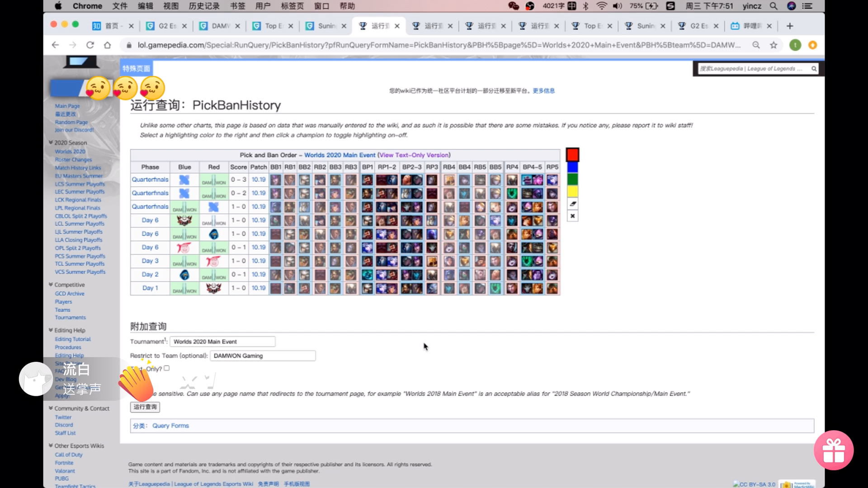Click the WeChat menu bar icon

514,6
